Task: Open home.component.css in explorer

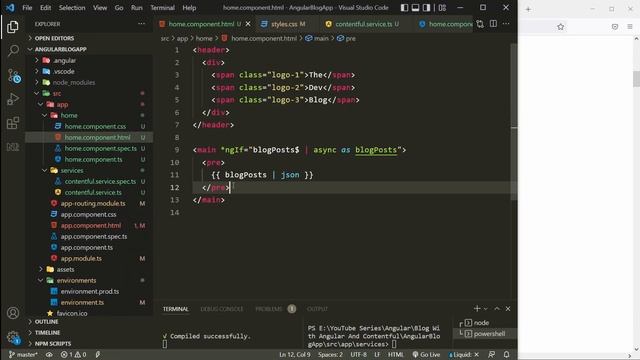Action: [x=95, y=126]
